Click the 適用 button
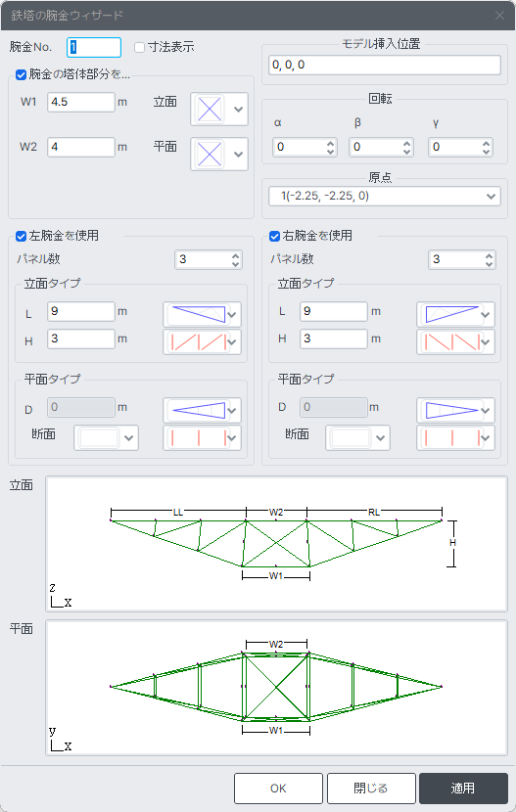The width and height of the screenshot is (516, 812). click(463, 789)
